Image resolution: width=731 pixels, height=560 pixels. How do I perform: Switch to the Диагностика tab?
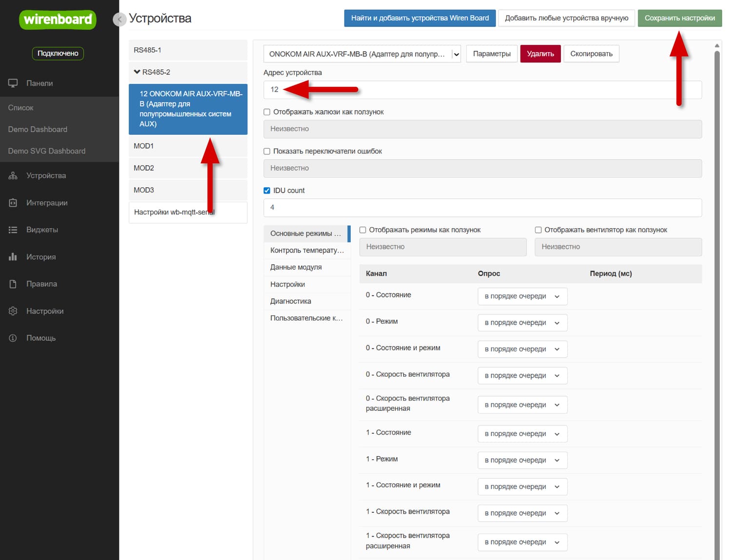click(290, 301)
